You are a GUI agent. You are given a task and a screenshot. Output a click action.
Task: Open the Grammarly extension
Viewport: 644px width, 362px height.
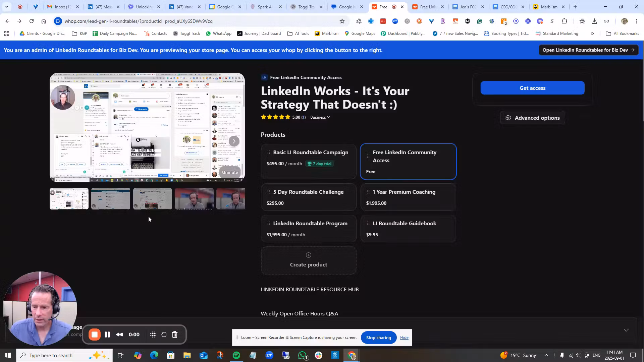(480, 21)
